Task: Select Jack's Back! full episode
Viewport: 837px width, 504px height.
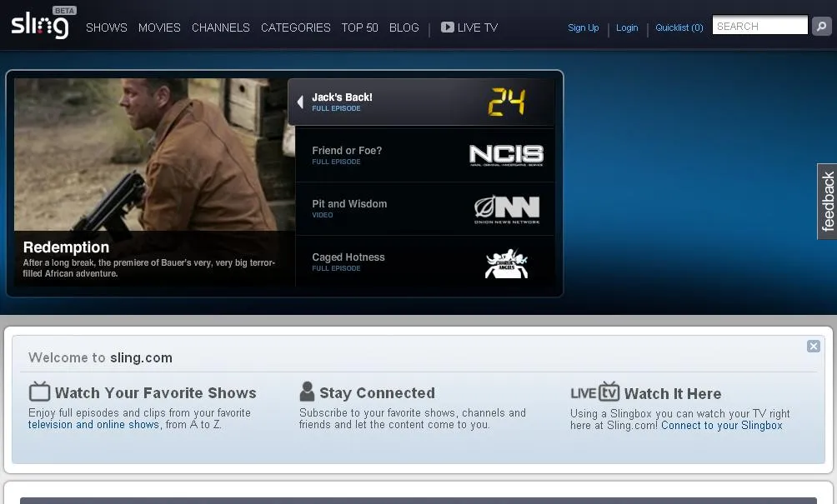Action: [421, 102]
